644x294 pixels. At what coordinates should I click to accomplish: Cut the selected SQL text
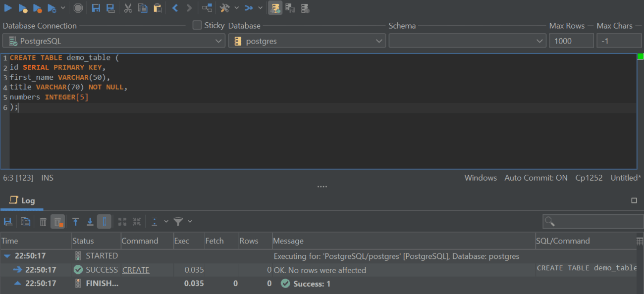129,8
